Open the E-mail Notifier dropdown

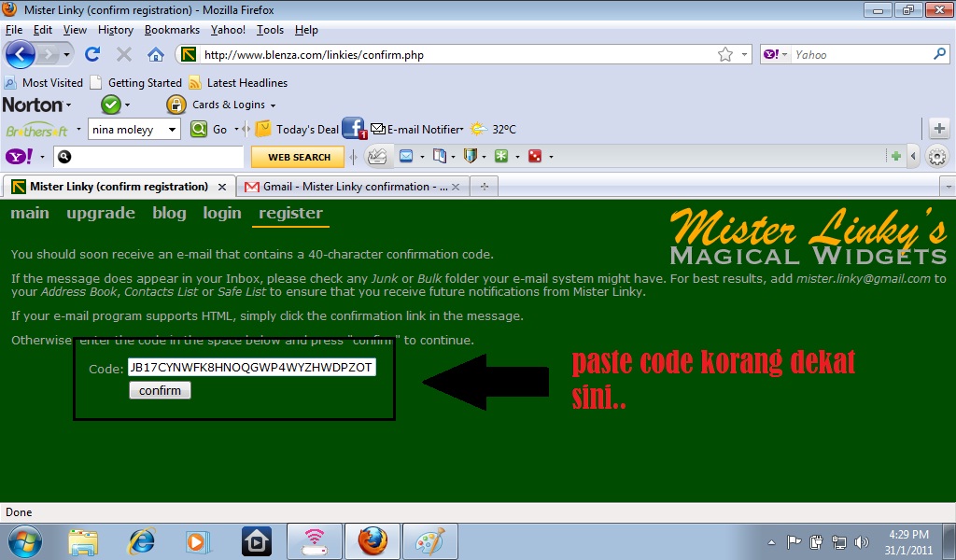(x=461, y=129)
